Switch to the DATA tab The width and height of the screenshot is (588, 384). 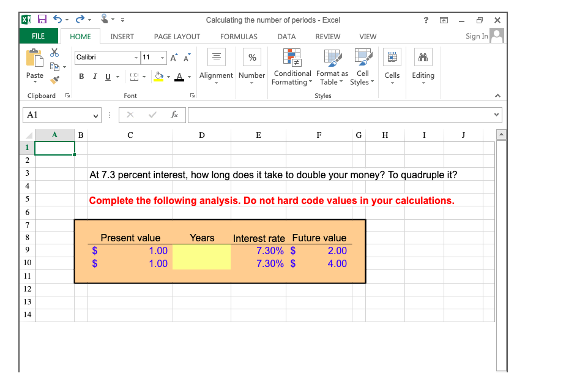[x=286, y=36]
